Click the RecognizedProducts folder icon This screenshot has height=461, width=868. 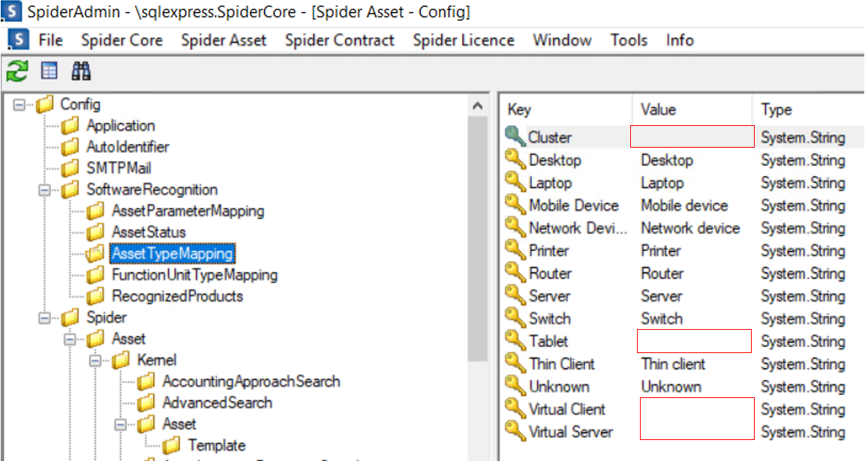[95, 296]
